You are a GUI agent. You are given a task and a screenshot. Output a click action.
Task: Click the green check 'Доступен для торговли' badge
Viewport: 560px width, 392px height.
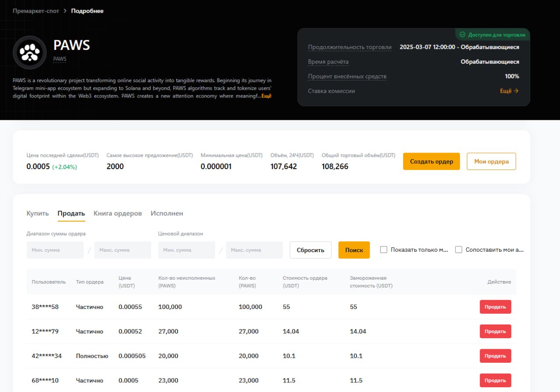pyautogui.click(x=493, y=35)
